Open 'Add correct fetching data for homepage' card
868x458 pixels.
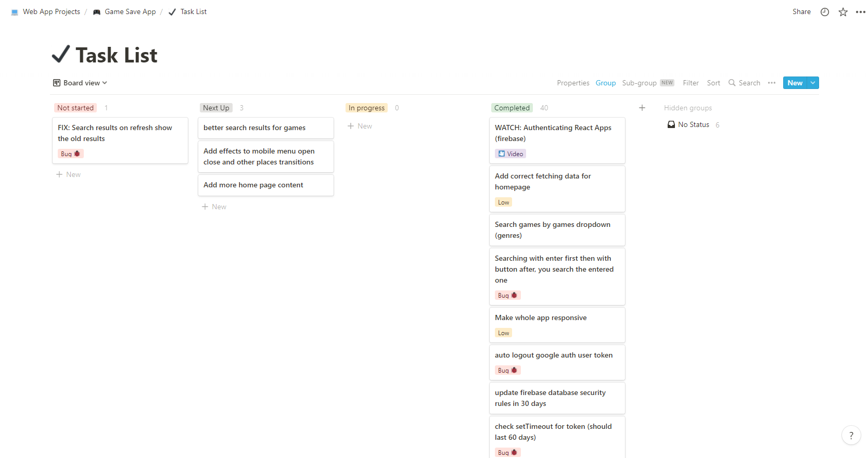(x=557, y=189)
